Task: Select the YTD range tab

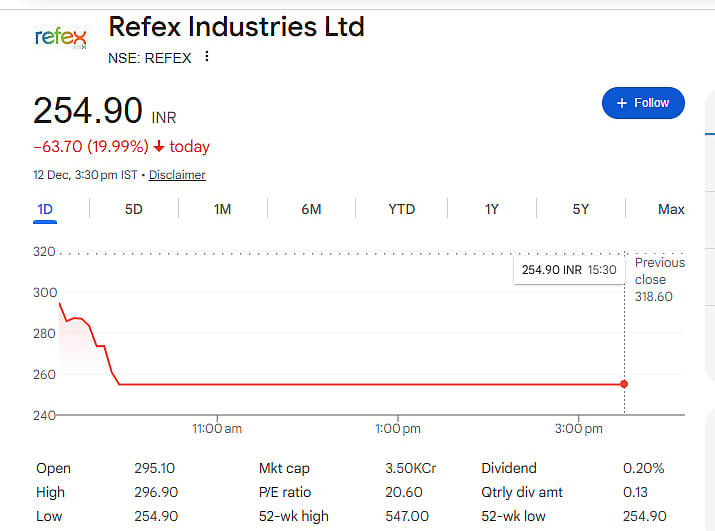Action: click(x=401, y=209)
